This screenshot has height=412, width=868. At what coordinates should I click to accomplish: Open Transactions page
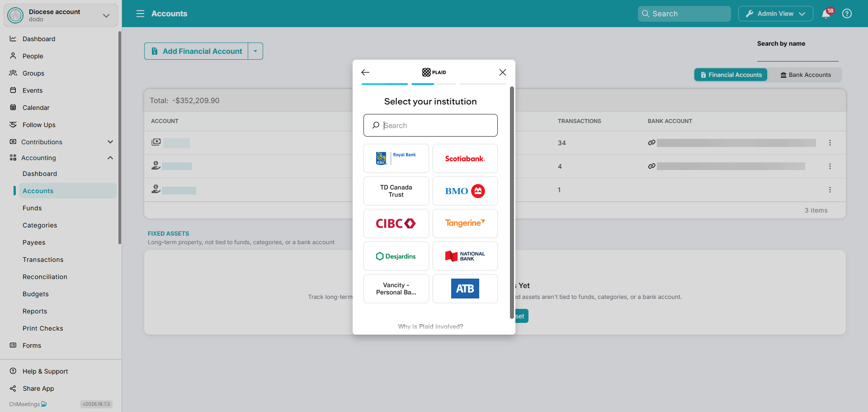pyautogui.click(x=43, y=260)
